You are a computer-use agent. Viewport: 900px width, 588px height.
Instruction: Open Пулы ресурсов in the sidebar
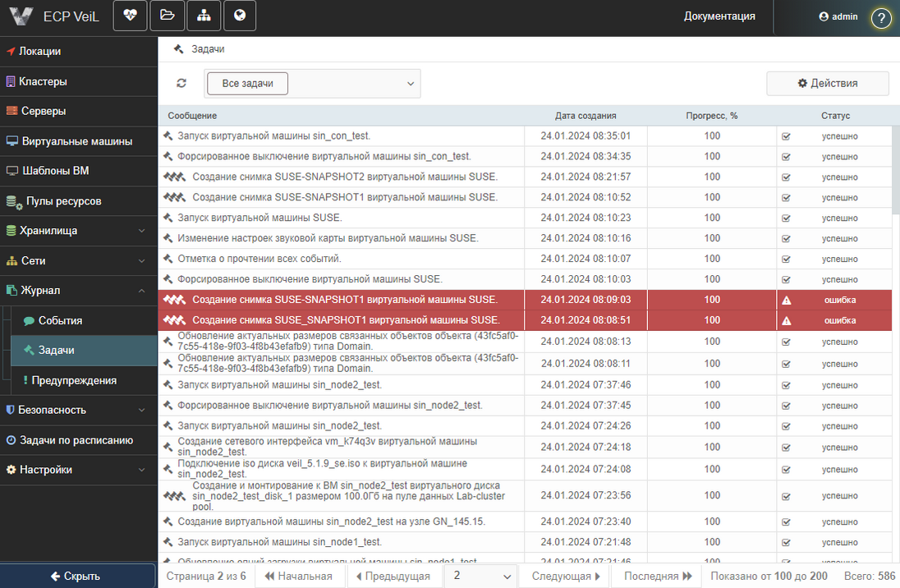tap(79, 201)
